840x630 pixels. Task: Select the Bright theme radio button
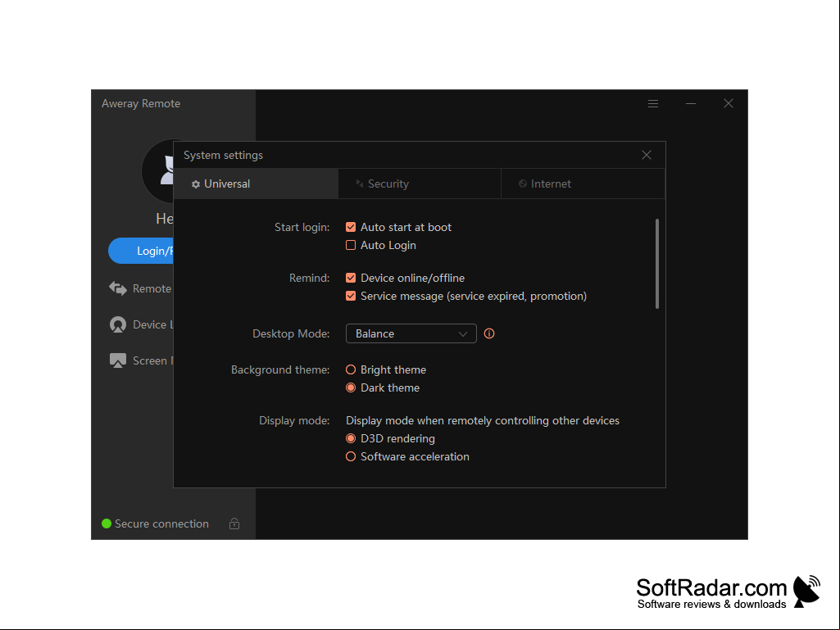(x=351, y=369)
